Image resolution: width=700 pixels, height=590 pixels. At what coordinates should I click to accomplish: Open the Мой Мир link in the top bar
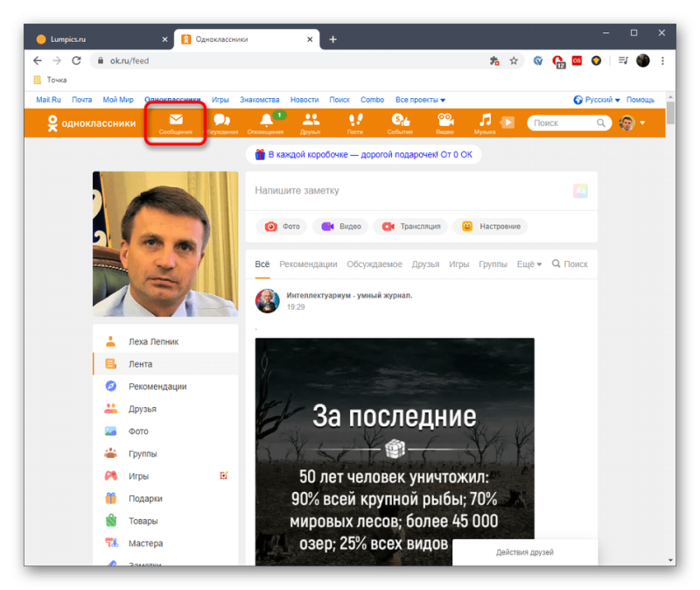[118, 100]
